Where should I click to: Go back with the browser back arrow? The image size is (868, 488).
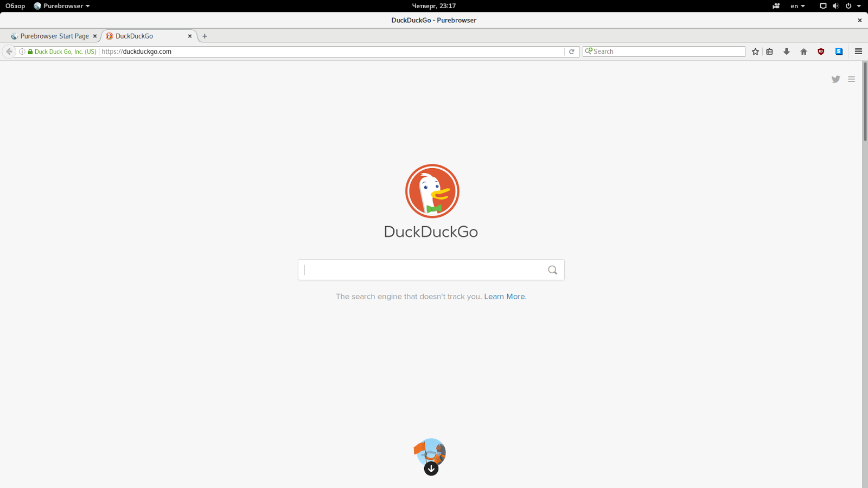click(9, 52)
